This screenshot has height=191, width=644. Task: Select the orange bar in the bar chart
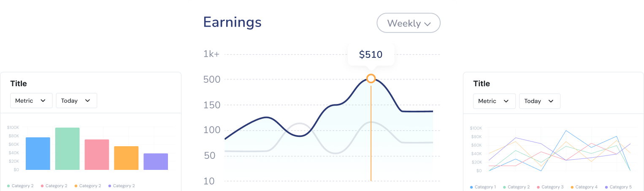126,158
